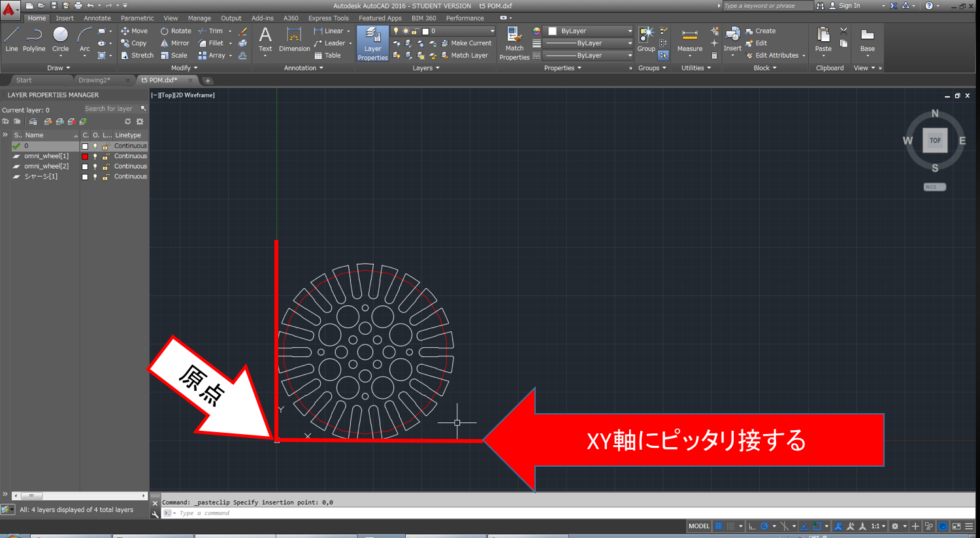
Task: Click Make Current layer button
Action: [x=466, y=43]
